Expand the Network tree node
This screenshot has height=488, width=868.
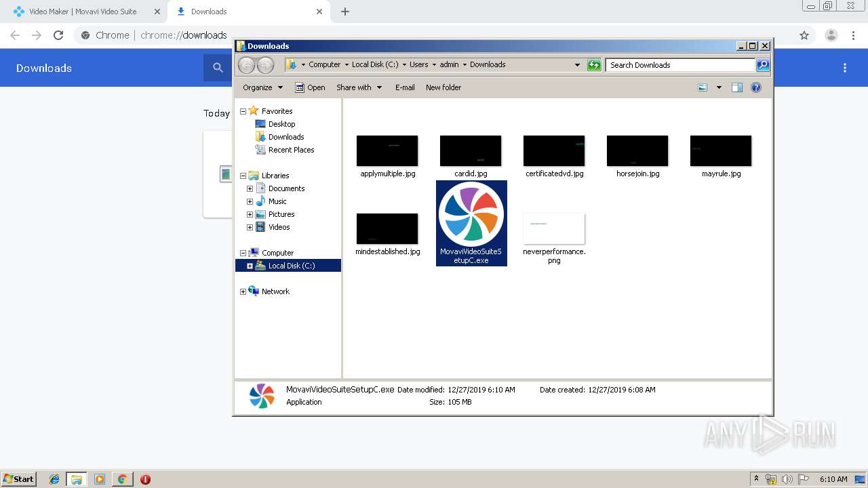243,291
